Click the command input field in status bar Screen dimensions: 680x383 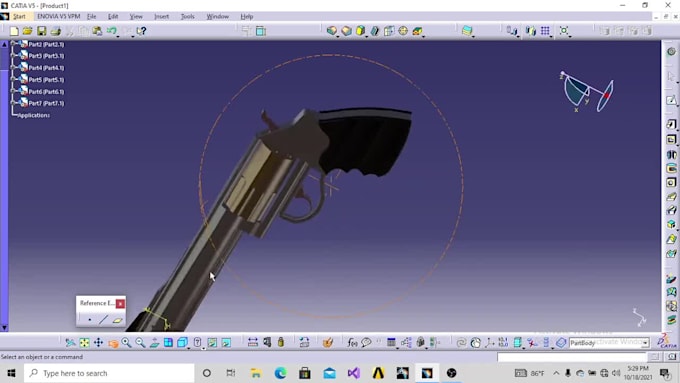pyautogui.click(x=572, y=357)
